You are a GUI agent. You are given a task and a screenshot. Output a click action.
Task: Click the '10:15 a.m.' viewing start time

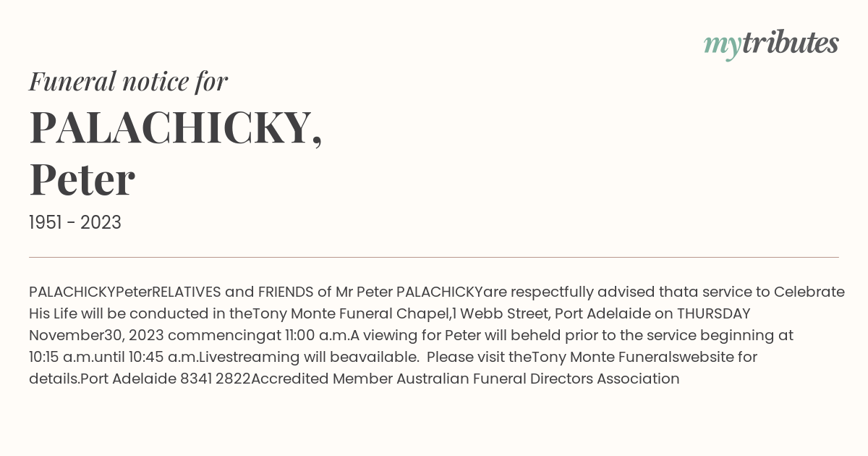click(61, 357)
